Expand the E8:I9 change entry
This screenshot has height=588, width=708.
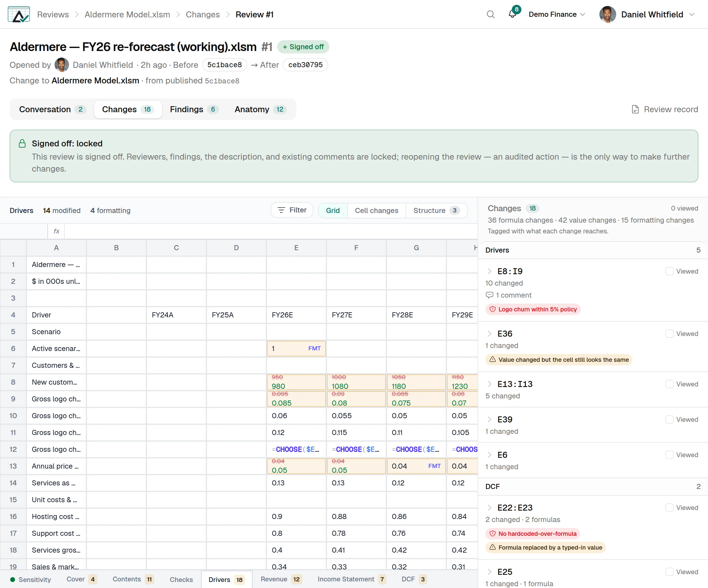tap(490, 271)
